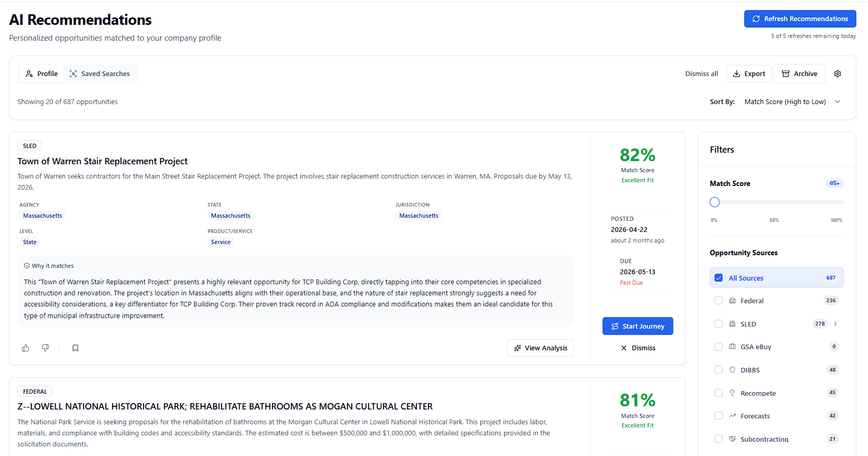Check the DIBBS source filter
Viewport: 868px width, 456px height.
tap(718, 370)
